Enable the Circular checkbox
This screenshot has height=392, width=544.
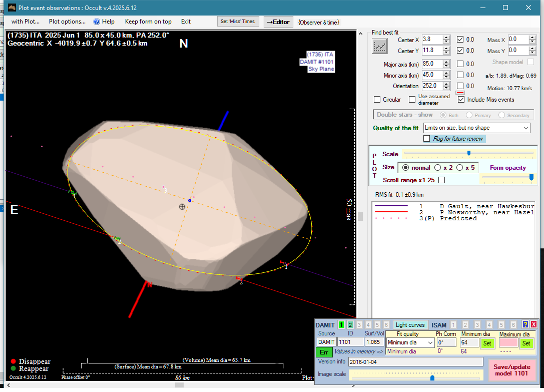pos(378,100)
